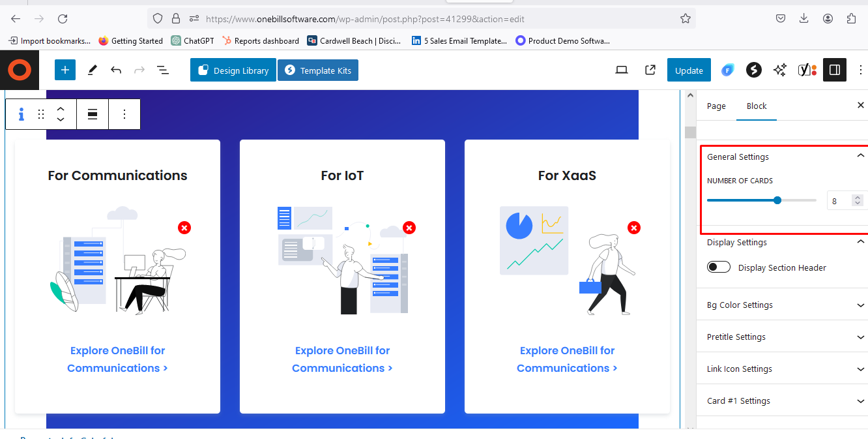Remove image from For Communications card
This screenshot has height=439, width=868.
pyautogui.click(x=184, y=228)
